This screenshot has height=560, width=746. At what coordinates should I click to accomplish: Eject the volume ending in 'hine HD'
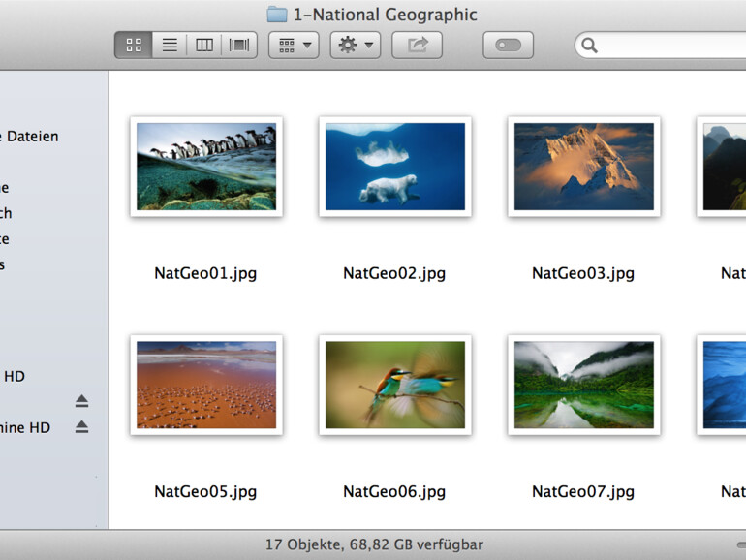[x=81, y=426]
